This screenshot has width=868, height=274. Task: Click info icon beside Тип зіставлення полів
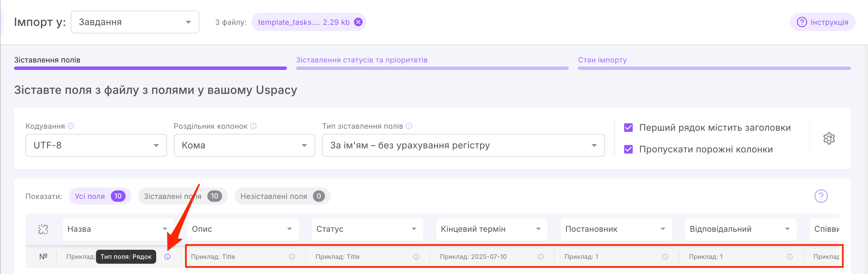409,126
